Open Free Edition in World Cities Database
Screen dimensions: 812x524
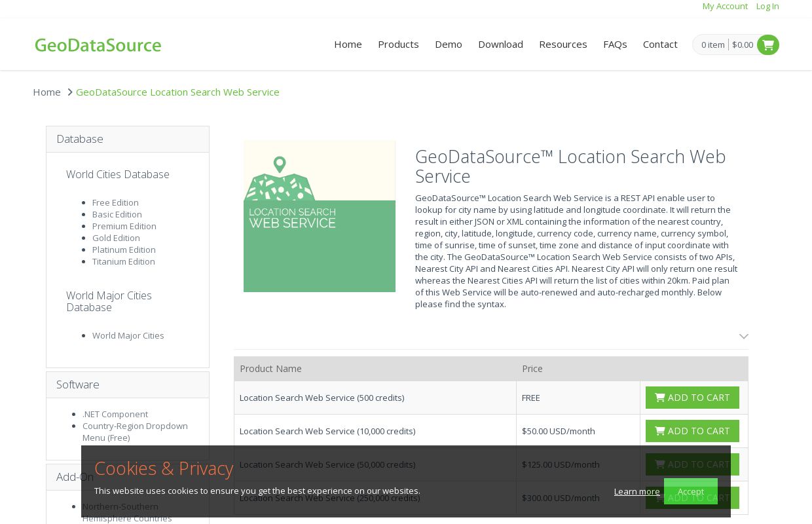(115, 202)
